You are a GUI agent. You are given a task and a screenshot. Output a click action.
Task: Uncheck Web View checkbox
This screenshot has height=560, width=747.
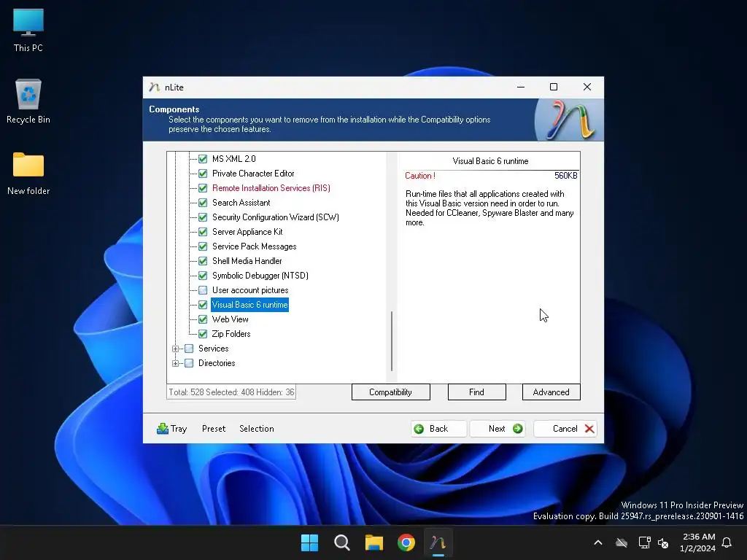click(203, 319)
